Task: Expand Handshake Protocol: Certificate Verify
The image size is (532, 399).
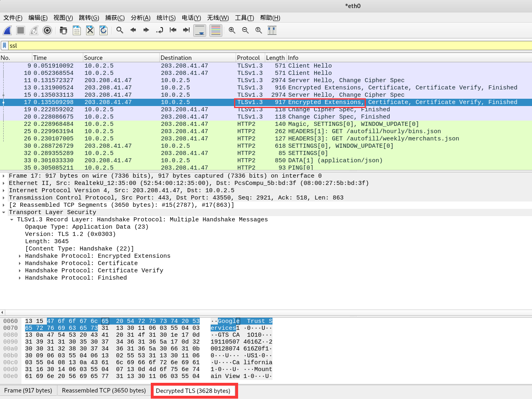Action: pos(20,271)
